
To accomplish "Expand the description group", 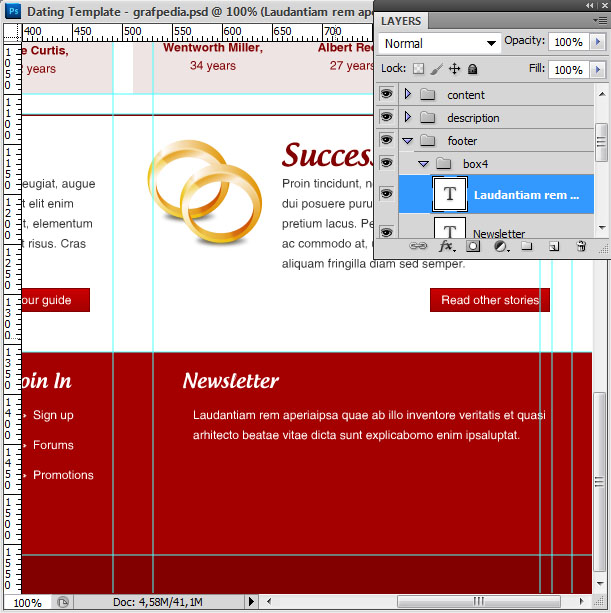I will click(407, 117).
